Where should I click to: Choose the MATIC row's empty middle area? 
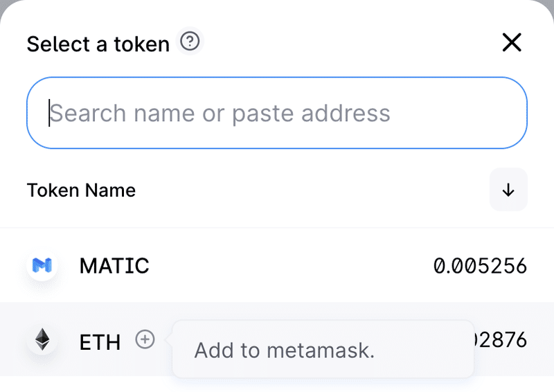point(289,266)
